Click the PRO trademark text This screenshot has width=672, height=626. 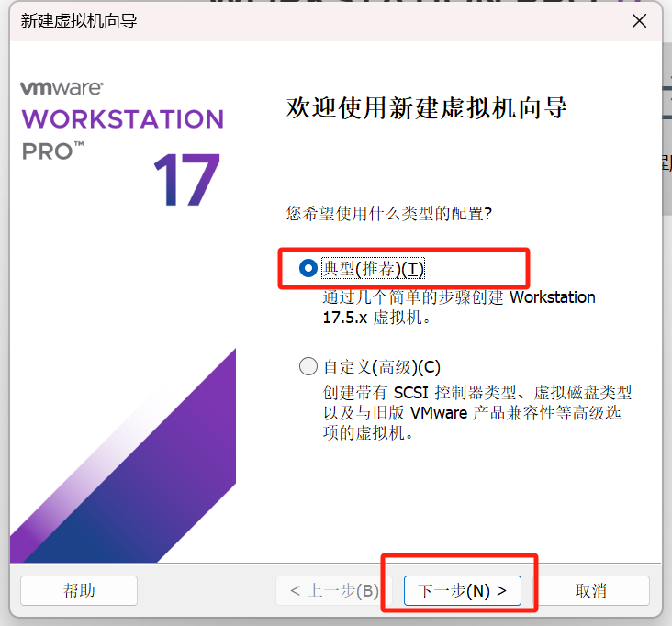[52, 151]
